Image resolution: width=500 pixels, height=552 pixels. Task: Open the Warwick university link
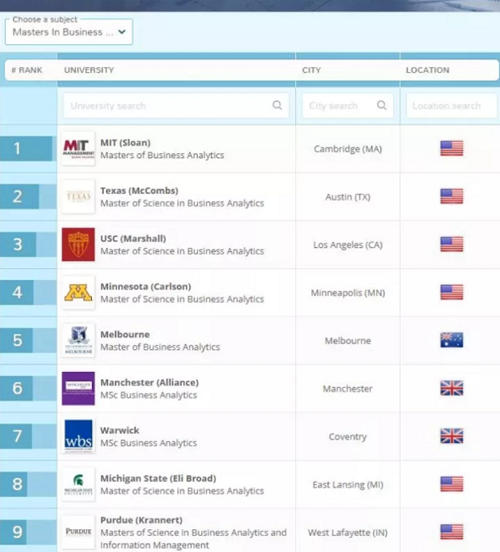click(120, 430)
